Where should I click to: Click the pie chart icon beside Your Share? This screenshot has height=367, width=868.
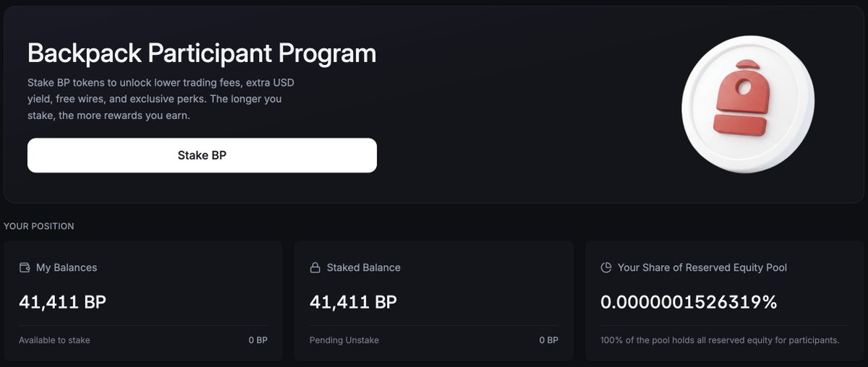606,267
